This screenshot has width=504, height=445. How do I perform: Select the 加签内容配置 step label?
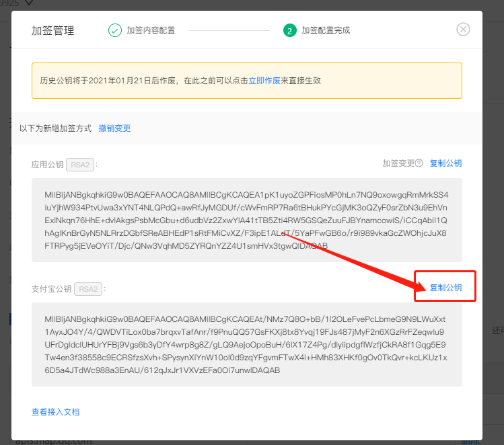[151, 30]
